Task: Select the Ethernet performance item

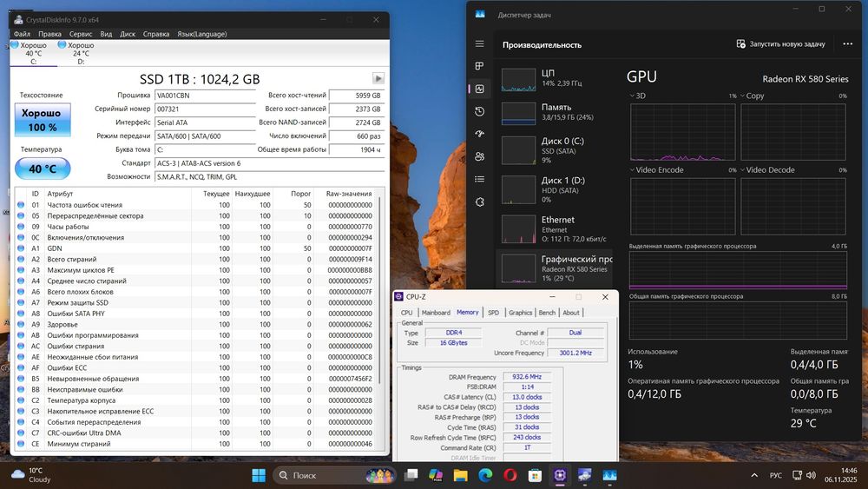Action: 554,228
